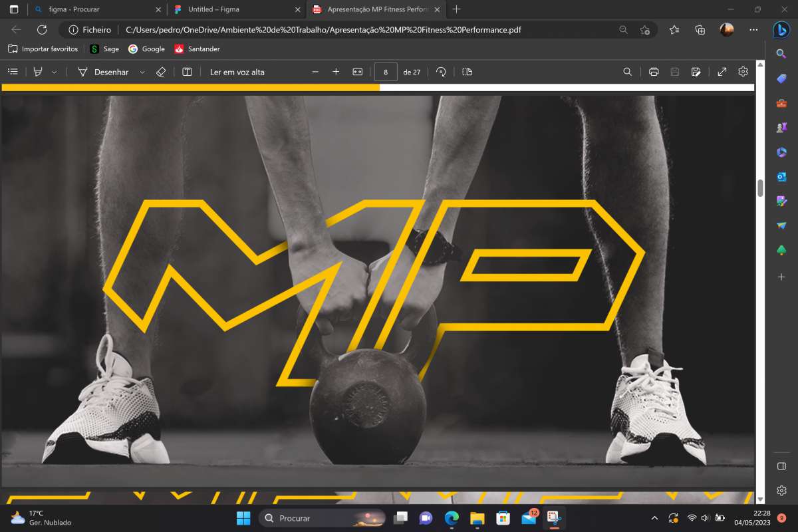
Task: Click the taskbar Procurar search box
Action: pos(323,518)
